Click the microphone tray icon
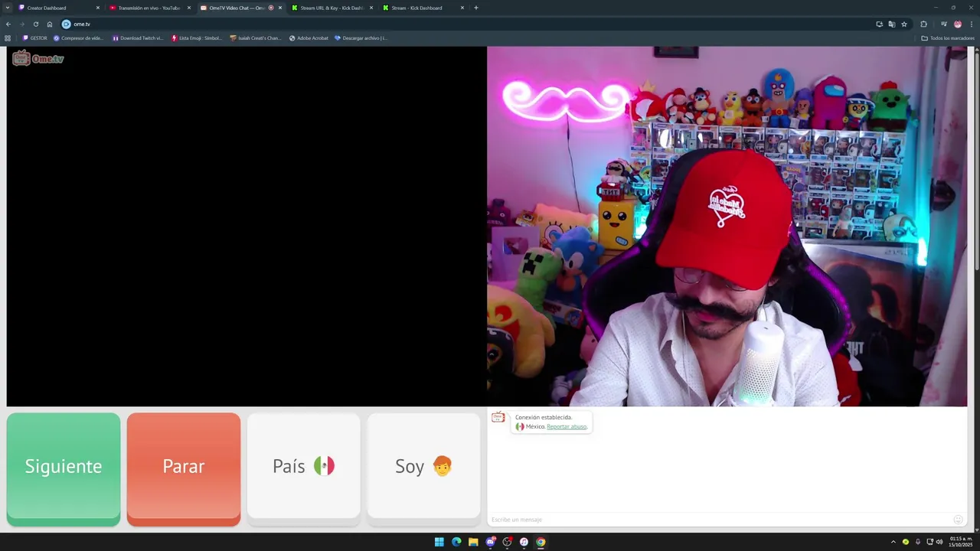The image size is (980, 551). 918,542
